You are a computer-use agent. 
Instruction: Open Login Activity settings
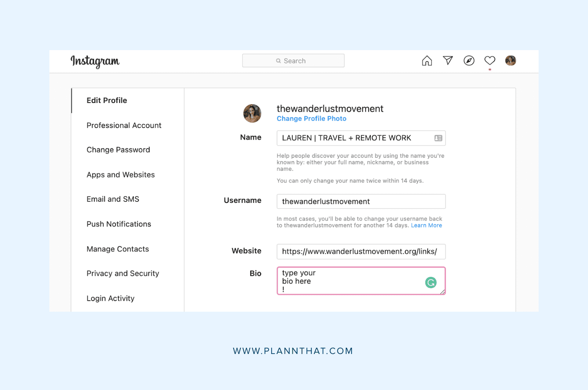[x=111, y=299]
